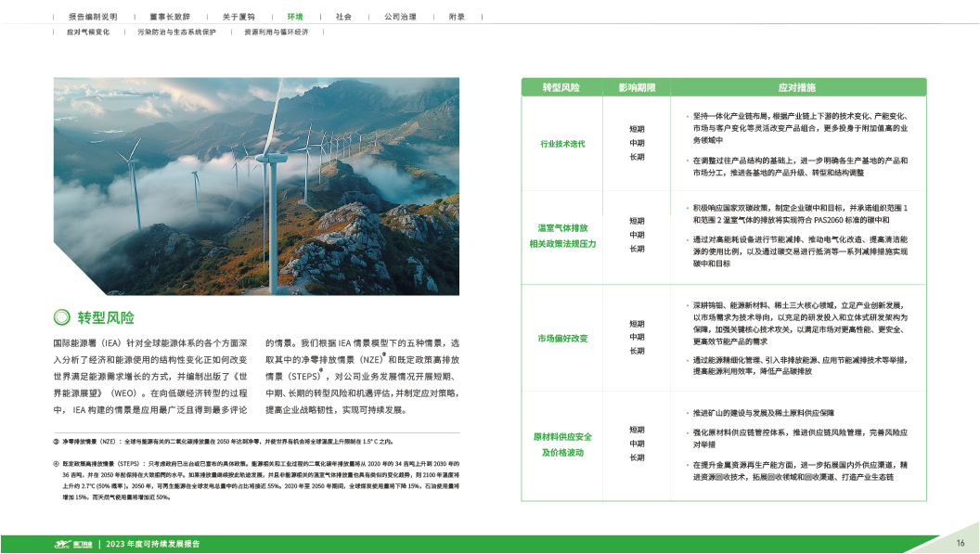The height and width of the screenshot is (554, 980).
Task: Open the 应对气候变化 sub-section link
Action: coord(88,32)
